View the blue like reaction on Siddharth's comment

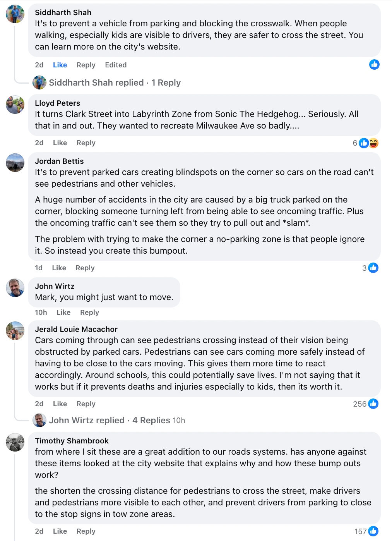374,65
